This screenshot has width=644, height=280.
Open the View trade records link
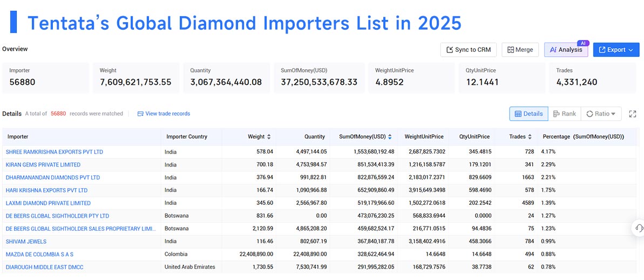[164, 114]
